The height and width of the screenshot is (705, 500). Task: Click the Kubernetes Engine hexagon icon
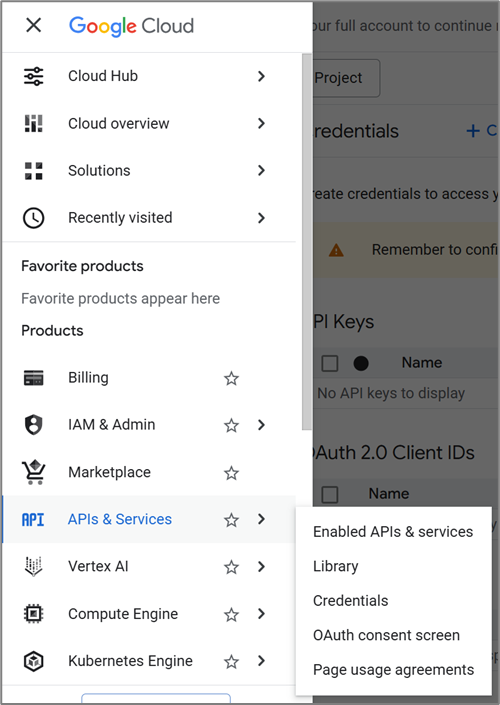pos(34,661)
